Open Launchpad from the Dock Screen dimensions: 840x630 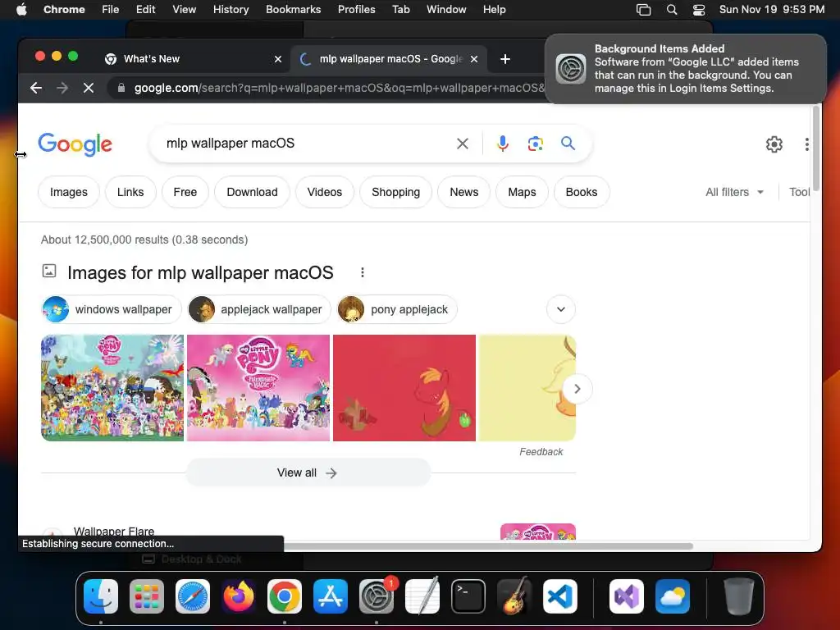[x=147, y=596]
